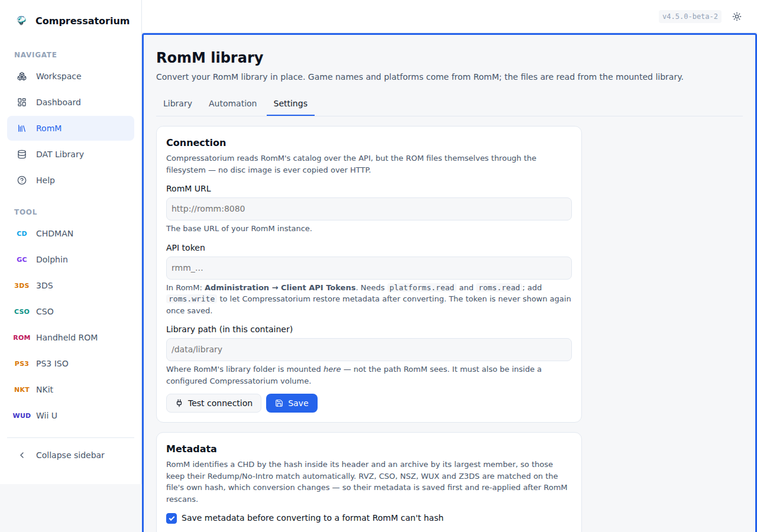Click the Compressatorium logo icon
This screenshot has height=532, width=757.
22,21
